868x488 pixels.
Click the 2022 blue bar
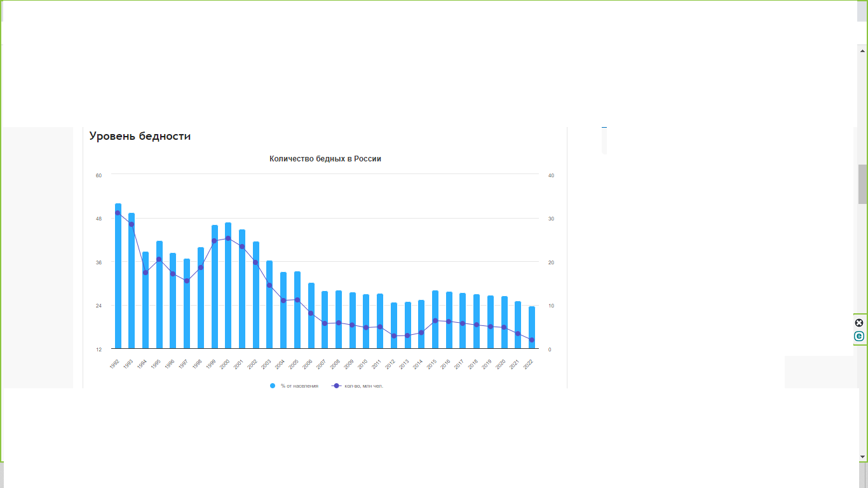pyautogui.click(x=532, y=330)
